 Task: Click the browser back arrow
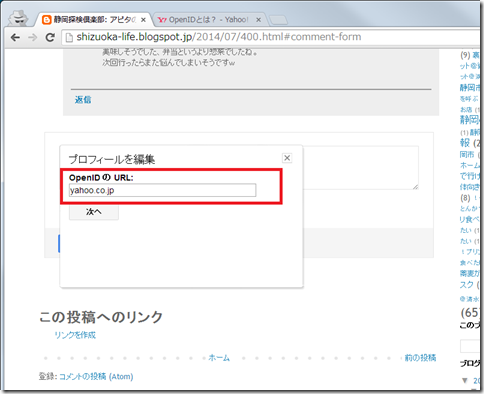[15, 37]
